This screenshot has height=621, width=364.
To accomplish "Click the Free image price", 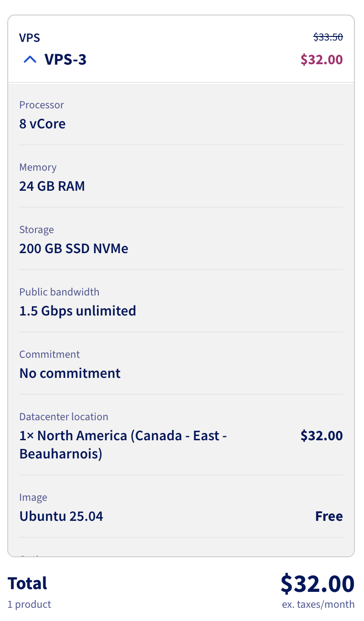I will [x=329, y=516].
